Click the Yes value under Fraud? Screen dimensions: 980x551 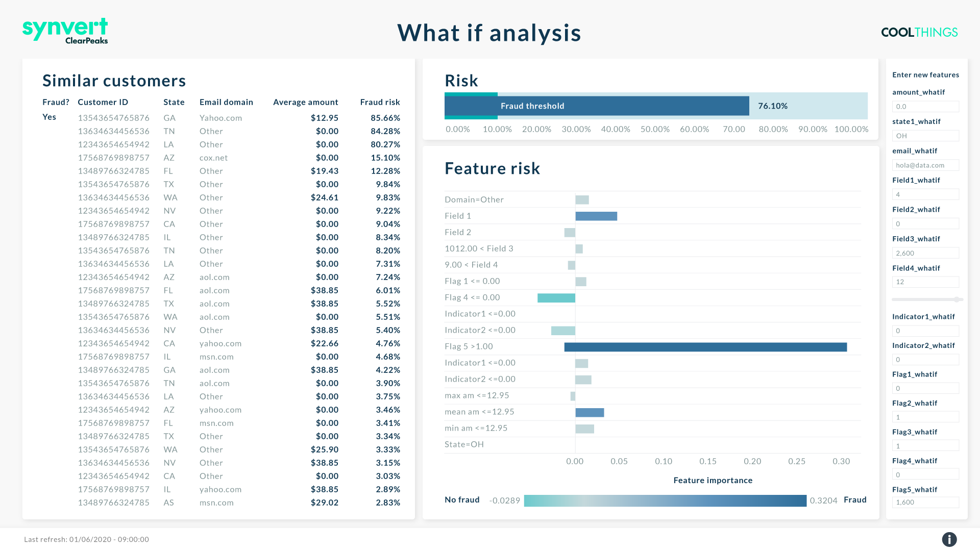click(50, 117)
